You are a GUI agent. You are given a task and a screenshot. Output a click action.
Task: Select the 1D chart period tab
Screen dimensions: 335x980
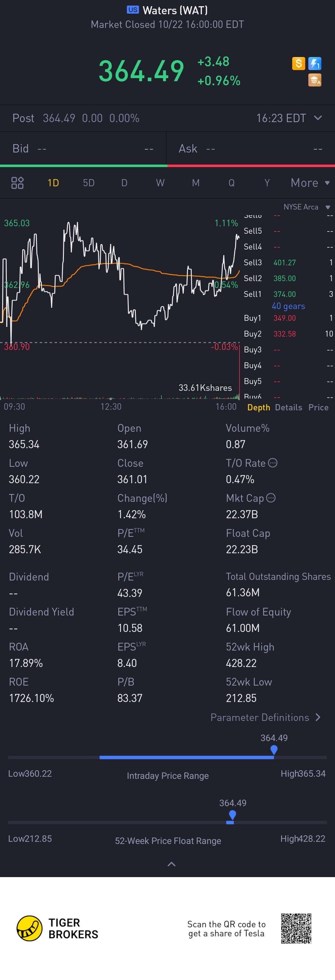click(x=53, y=183)
